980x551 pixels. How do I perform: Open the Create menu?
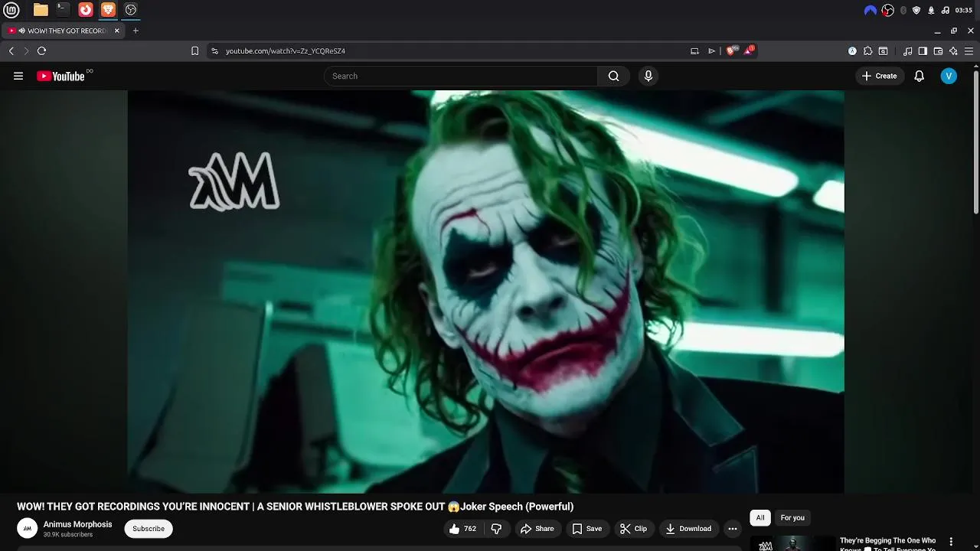tap(879, 76)
